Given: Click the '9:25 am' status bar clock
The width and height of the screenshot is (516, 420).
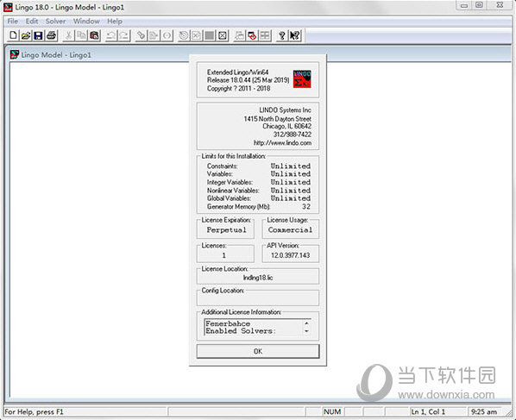Looking at the screenshot, I should (x=484, y=411).
